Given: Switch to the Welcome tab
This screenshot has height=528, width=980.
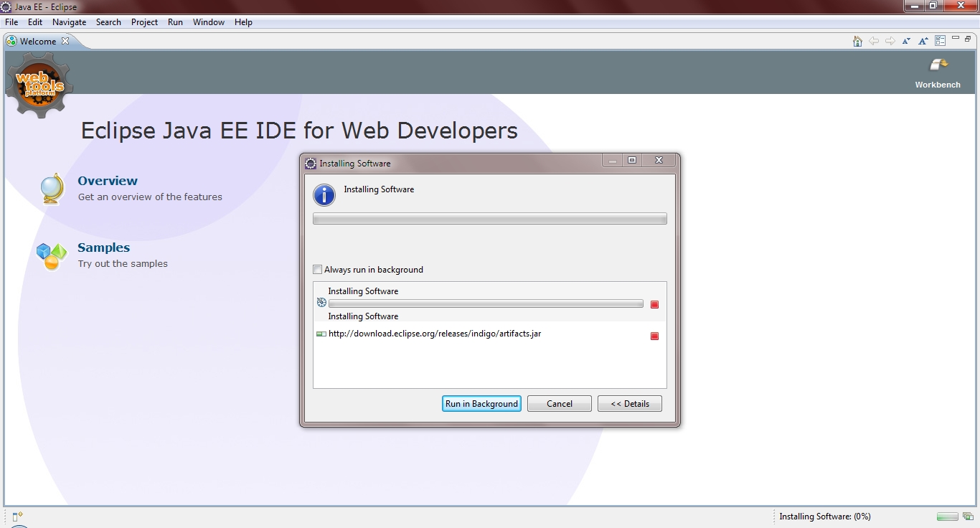Looking at the screenshot, I should 39,41.
